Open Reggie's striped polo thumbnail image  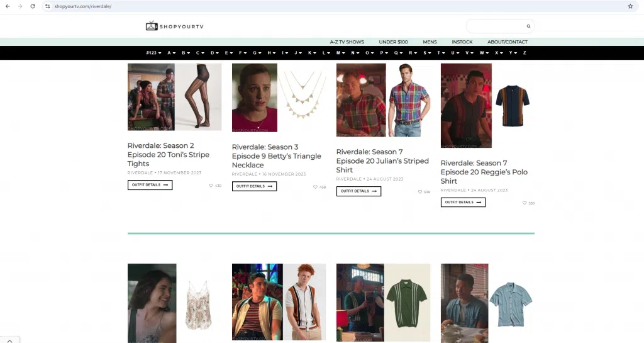click(487, 106)
